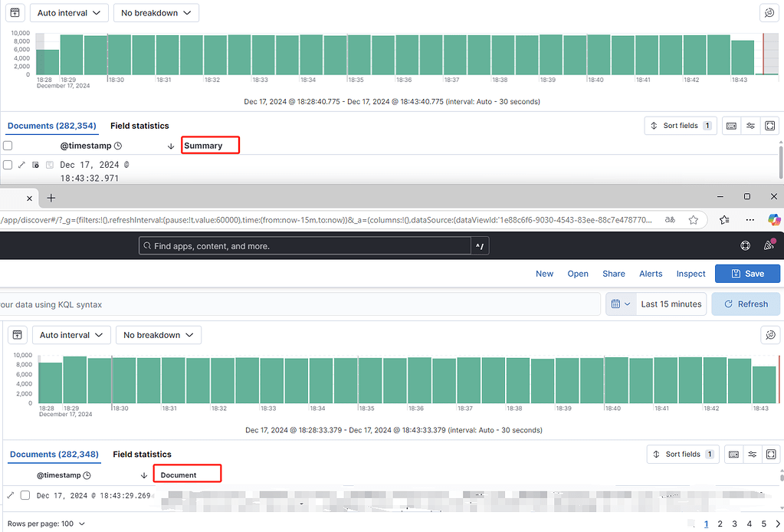This screenshot has width=784, height=532.
Task: Click the Refresh button
Action: 745,304
